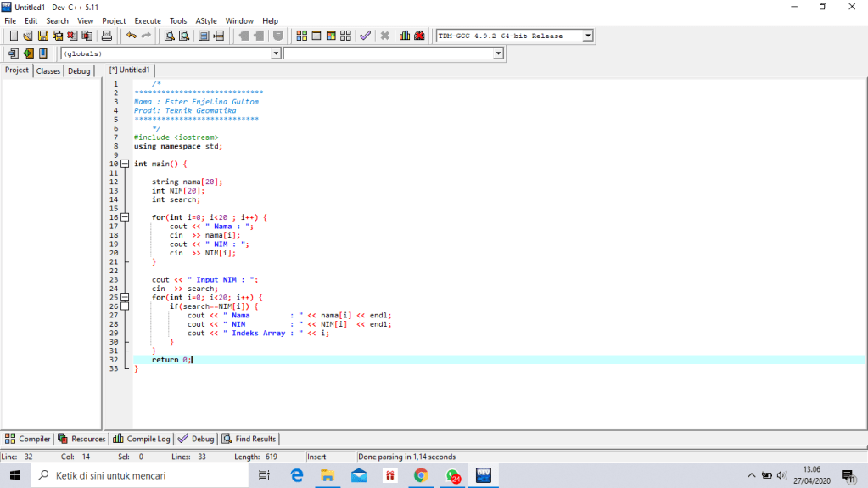Open the TDM-GCC compiler selection dropdown
The image size is (868, 488).
[x=587, y=36]
